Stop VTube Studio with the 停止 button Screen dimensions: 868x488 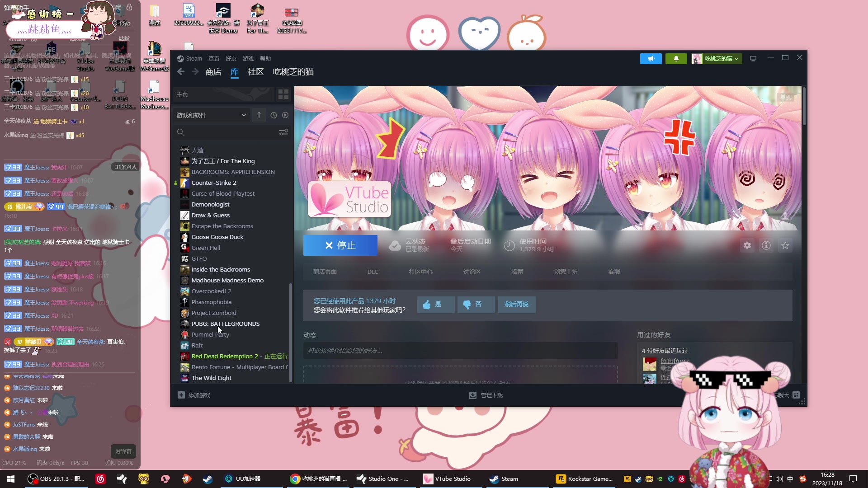click(x=340, y=245)
